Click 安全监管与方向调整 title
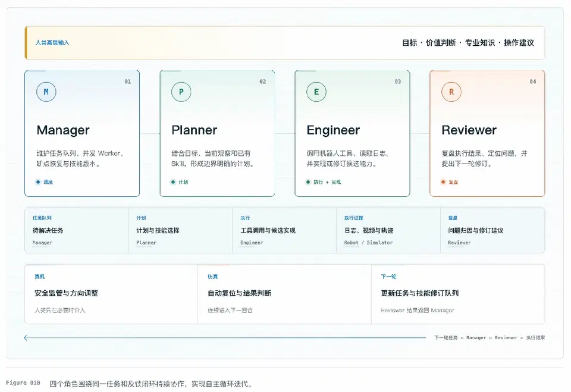Viewport: 571px width, 392px height. [66, 293]
